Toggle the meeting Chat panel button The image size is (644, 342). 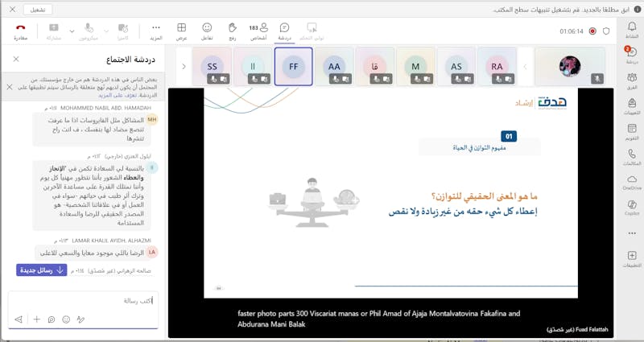[284, 31]
